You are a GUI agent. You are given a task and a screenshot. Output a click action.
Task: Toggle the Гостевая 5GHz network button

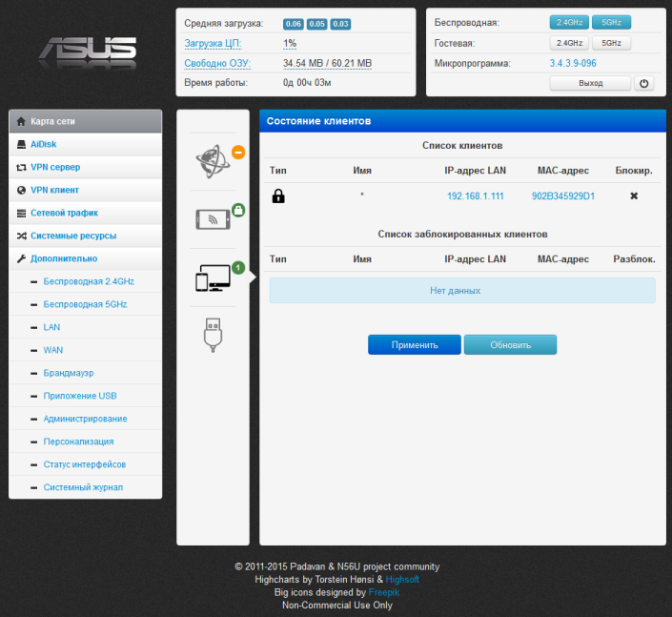coord(611,43)
